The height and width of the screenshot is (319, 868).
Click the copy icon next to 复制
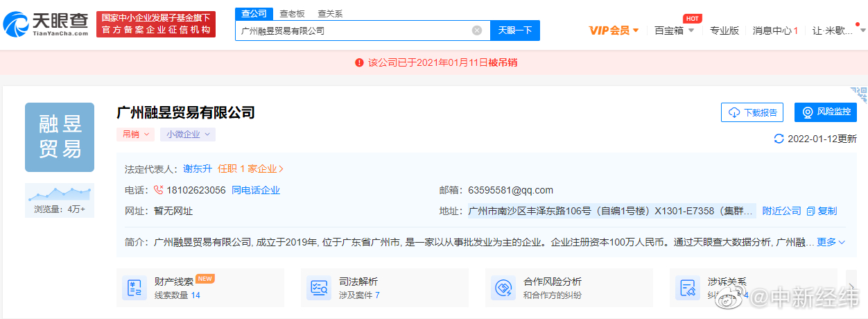click(x=810, y=211)
